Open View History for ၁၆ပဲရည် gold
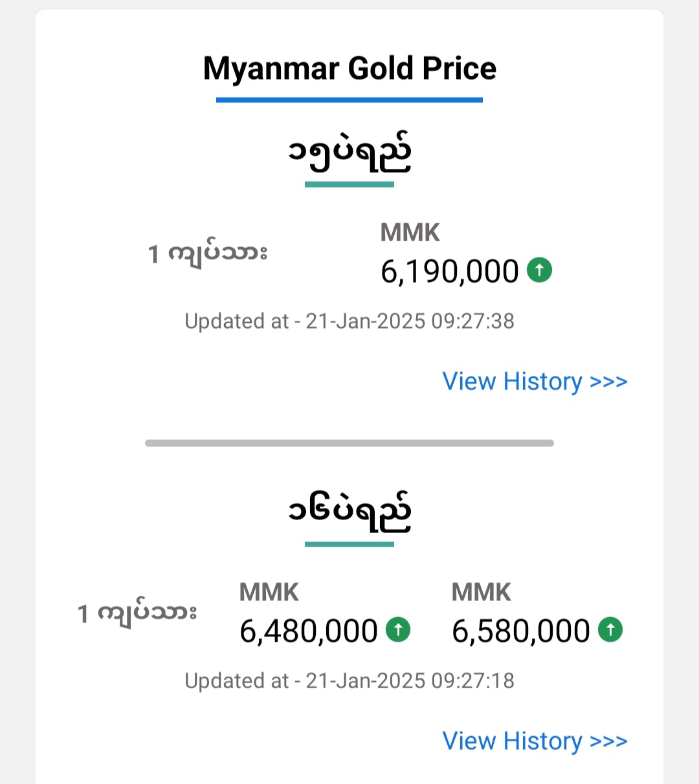 (535, 741)
